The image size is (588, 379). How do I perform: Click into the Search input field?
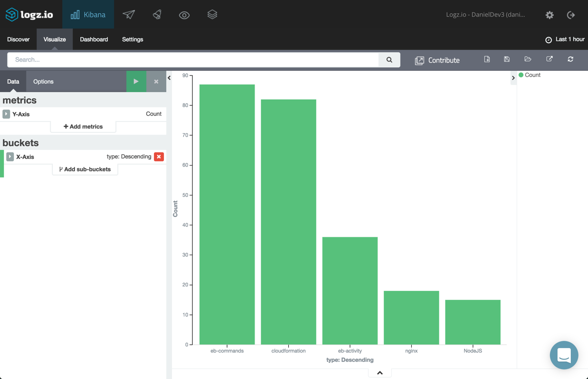pos(193,60)
